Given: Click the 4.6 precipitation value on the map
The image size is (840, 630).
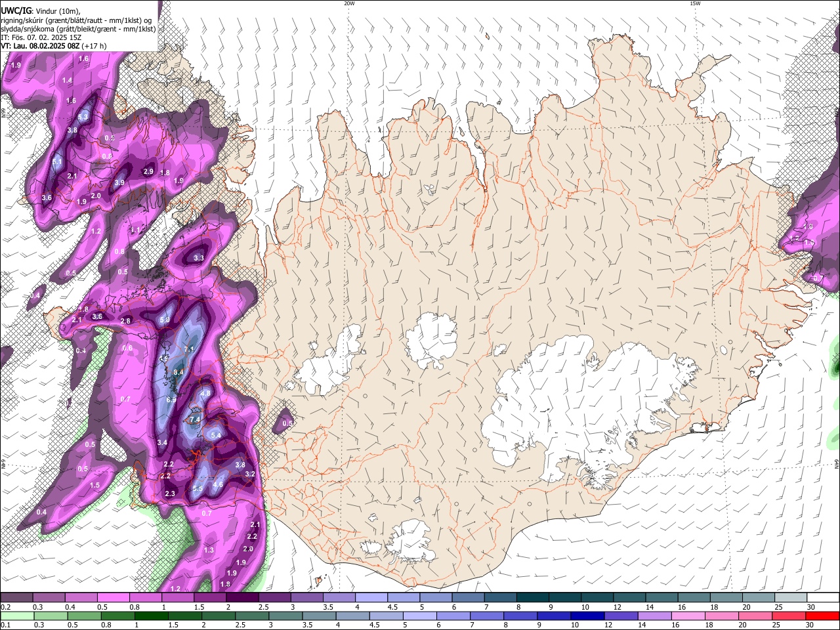Looking at the screenshot, I should click(219, 485).
